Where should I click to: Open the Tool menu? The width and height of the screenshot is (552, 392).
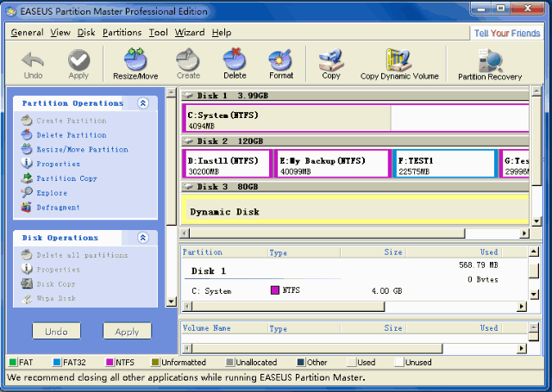(x=158, y=33)
